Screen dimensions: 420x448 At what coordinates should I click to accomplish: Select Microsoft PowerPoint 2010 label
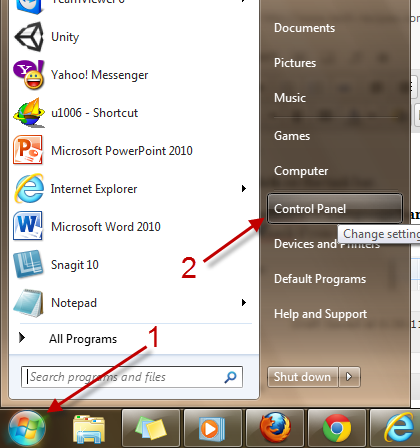(122, 151)
